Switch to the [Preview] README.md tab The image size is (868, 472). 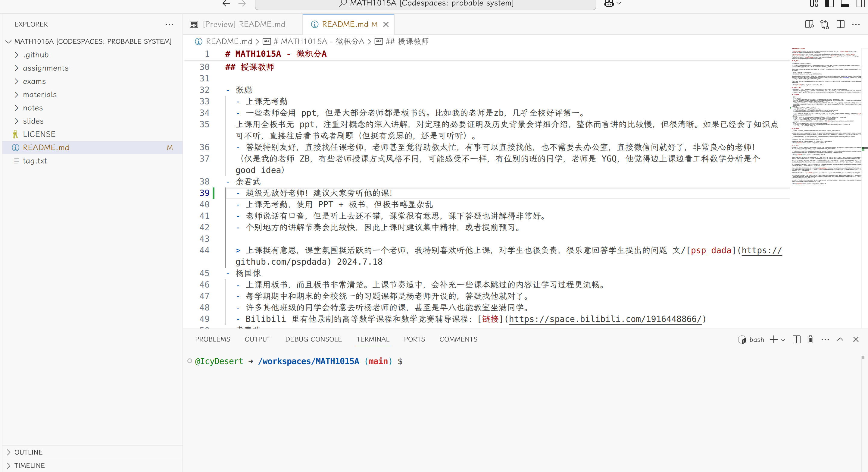tap(244, 24)
